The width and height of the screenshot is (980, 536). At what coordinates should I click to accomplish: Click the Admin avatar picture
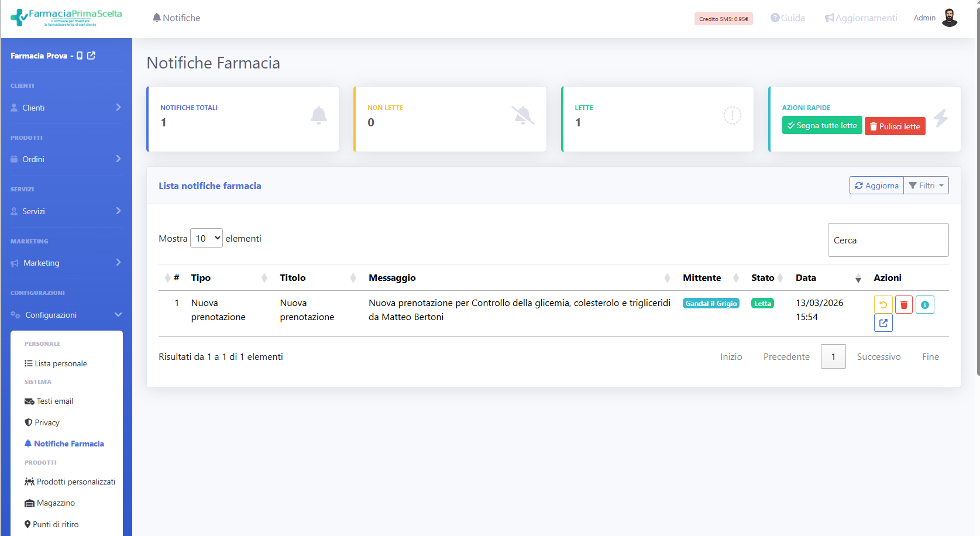[x=949, y=18]
